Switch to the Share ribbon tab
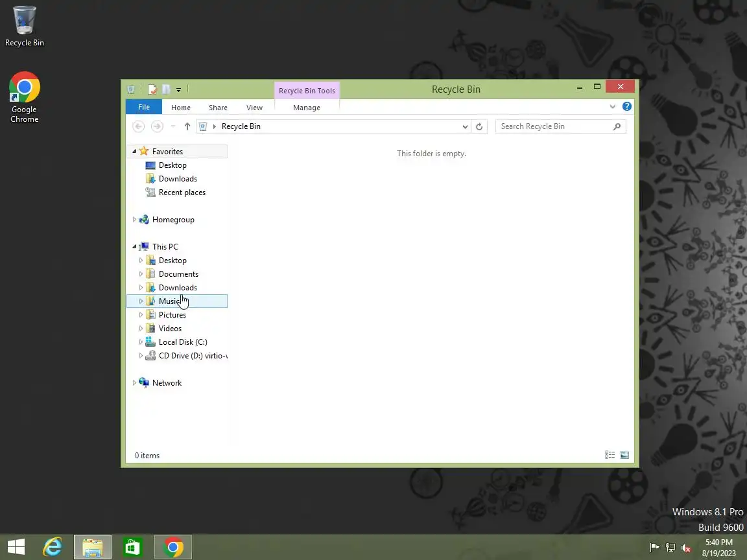747x560 pixels. (x=218, y=108)
